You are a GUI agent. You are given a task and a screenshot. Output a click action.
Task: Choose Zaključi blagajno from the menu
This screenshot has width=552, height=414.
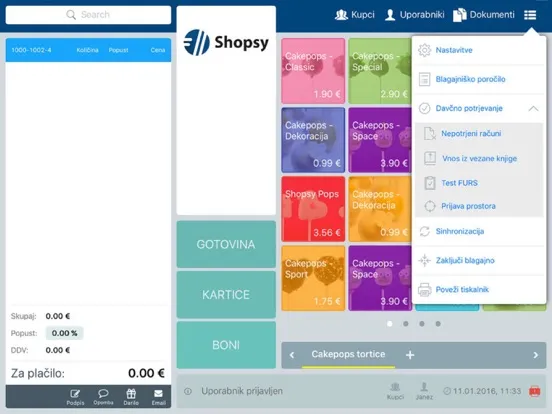[479, 261]
